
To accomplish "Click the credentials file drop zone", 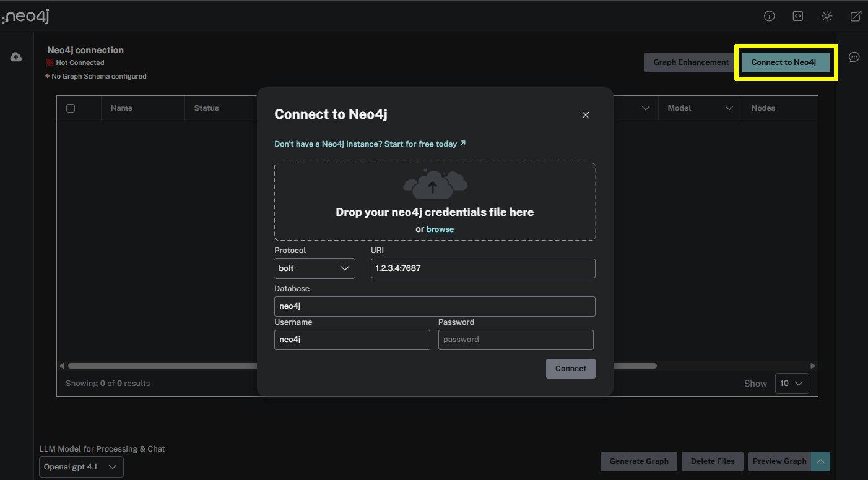I will (x=435, y=202).
